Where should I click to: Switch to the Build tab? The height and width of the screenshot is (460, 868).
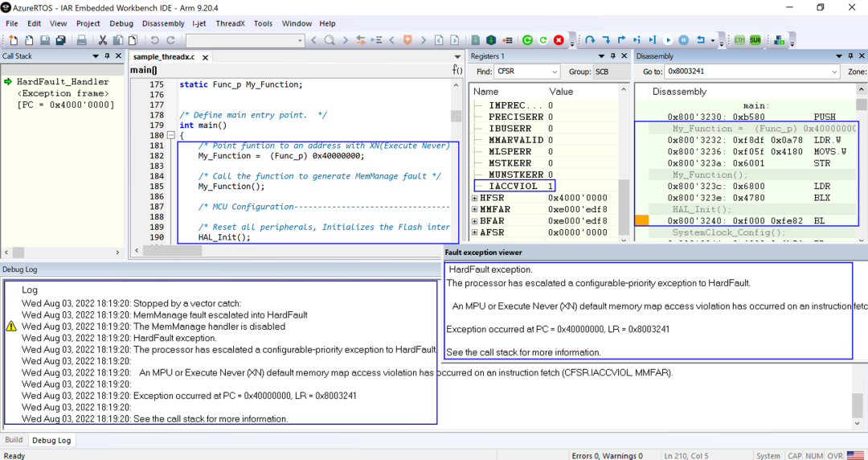(14, 440)
